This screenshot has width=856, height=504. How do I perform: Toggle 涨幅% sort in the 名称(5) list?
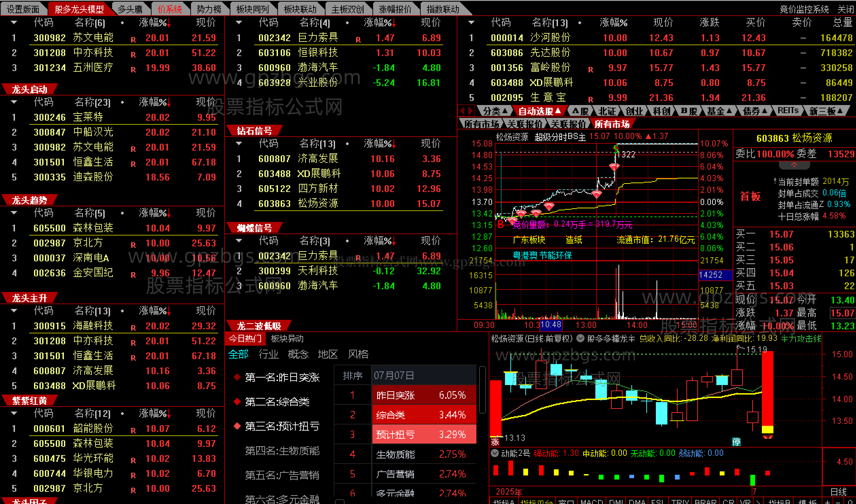click(x=155, y=213)
